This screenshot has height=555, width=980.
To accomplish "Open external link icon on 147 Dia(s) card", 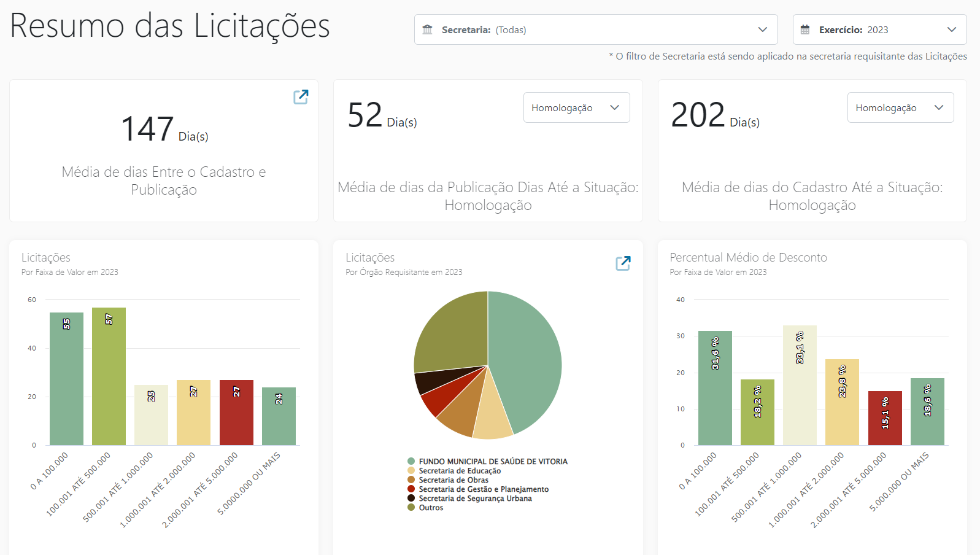I will (301, 97).
